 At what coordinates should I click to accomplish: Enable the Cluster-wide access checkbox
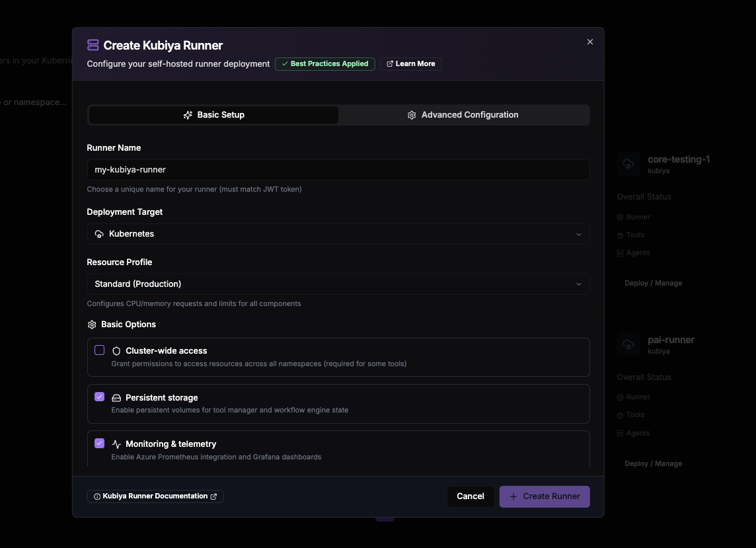pos(99,350)
